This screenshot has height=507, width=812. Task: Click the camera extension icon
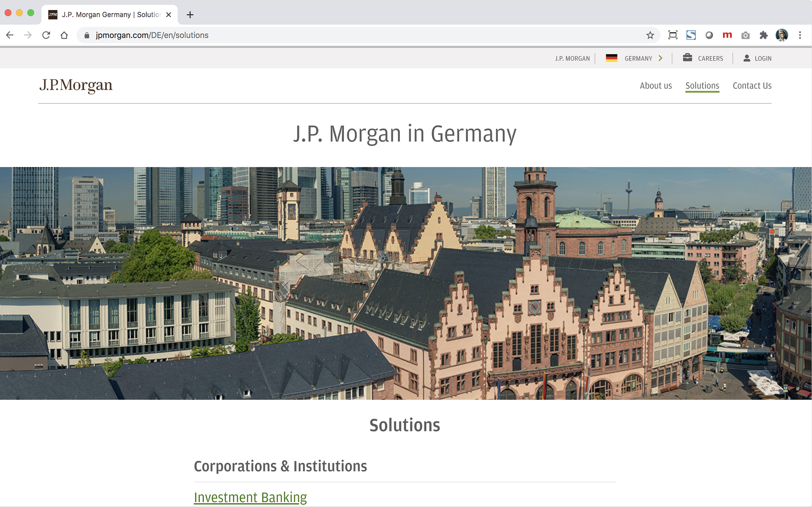pos(745,35)
